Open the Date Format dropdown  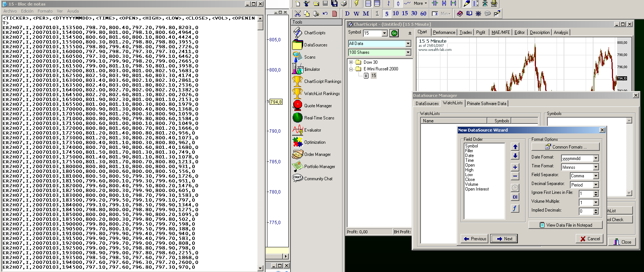(x=596, y=158)
